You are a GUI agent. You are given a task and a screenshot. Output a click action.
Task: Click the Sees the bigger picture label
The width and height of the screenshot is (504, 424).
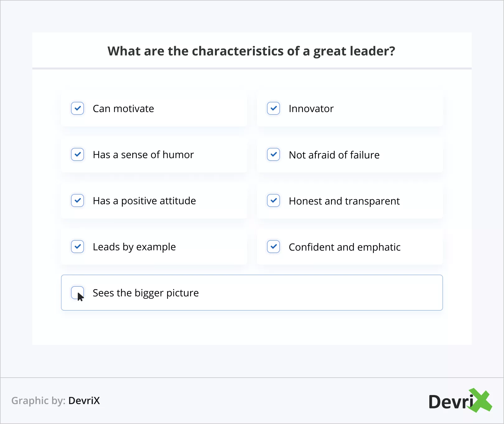[146, 293]
